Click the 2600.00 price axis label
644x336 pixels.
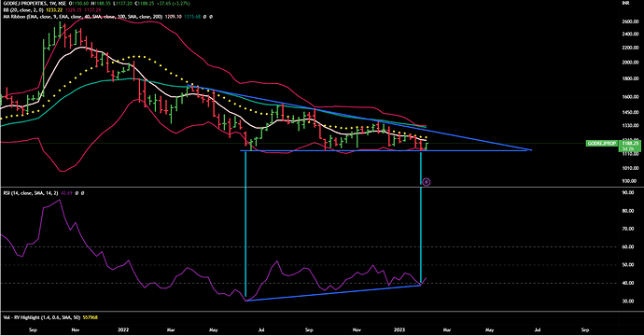[x=630, y=21]
